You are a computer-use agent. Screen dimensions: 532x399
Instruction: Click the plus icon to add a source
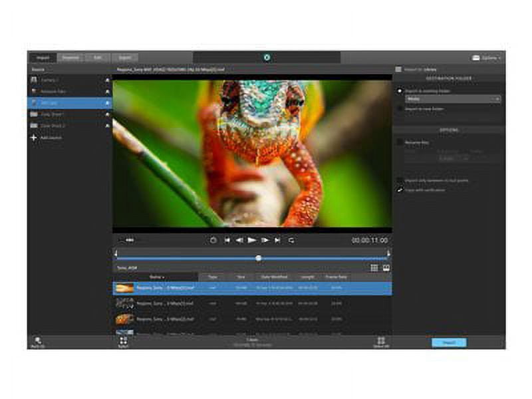coord(34,138)
